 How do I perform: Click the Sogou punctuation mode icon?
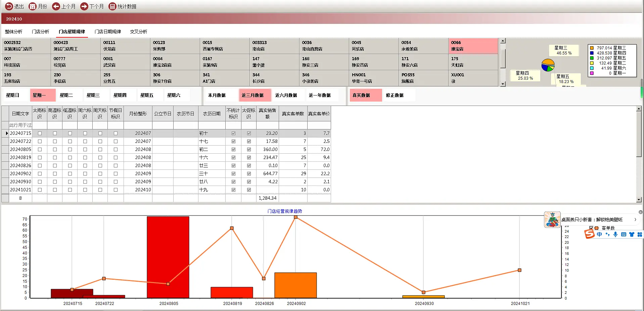pos(607,234)
